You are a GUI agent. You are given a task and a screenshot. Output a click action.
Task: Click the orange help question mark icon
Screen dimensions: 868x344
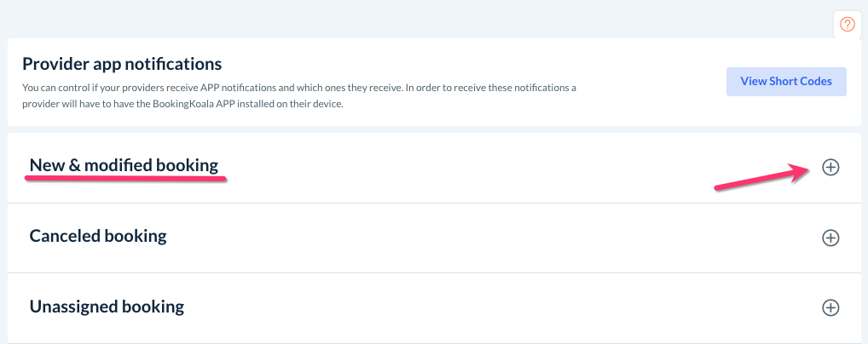click(847, 24)
